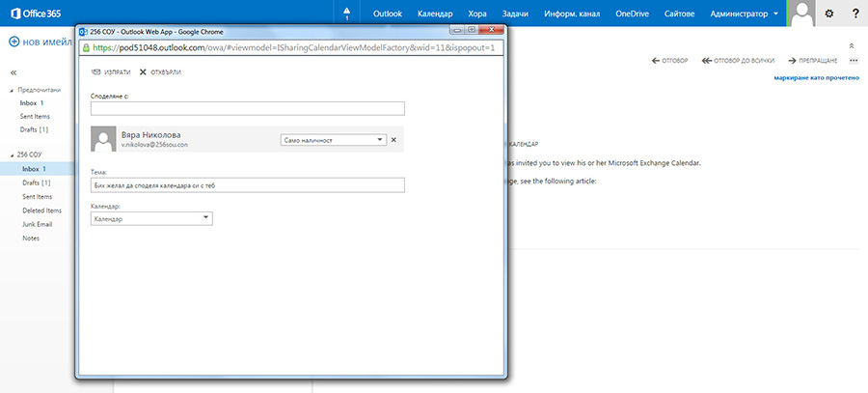Screen dimensions: 868x393
Task: Click the user profile avatar in header
Action: coord(801,14)
